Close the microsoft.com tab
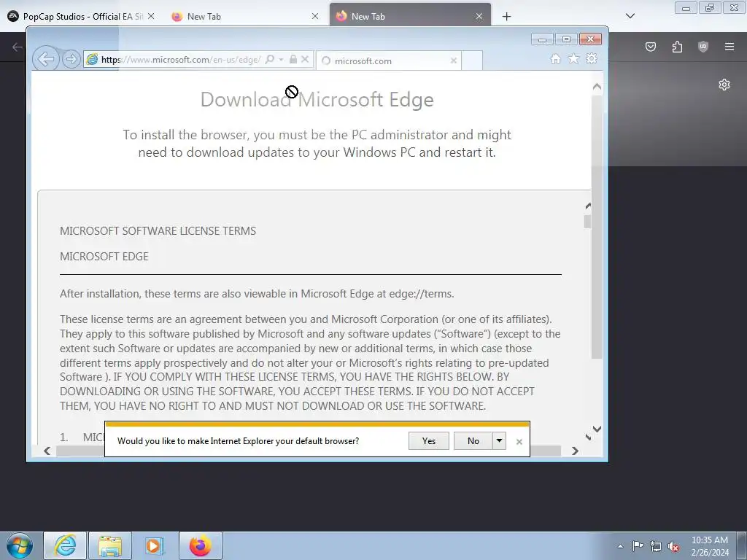747x560 pixels. click(454, 61)
